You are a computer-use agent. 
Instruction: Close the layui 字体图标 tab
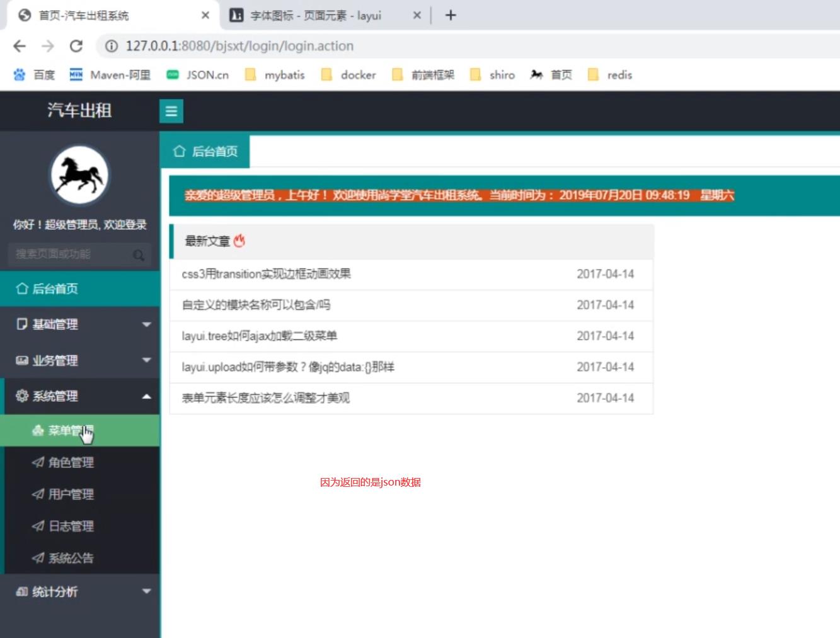click(x=417, y=15)
